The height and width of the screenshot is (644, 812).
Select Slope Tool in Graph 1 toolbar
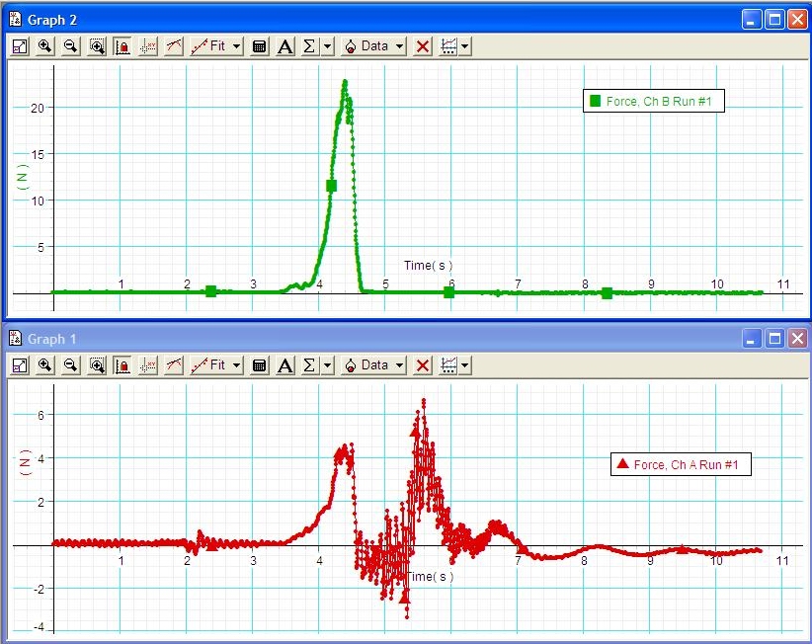tap(174, 365)
